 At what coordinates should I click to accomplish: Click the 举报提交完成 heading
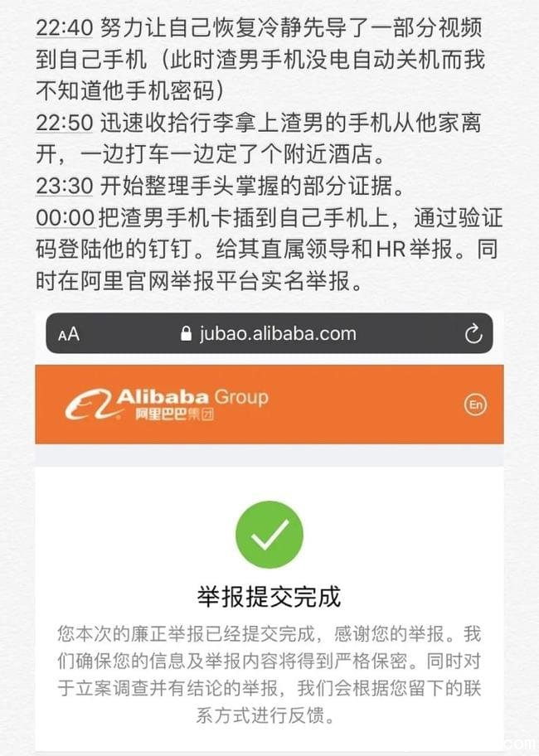coord(269,596)
